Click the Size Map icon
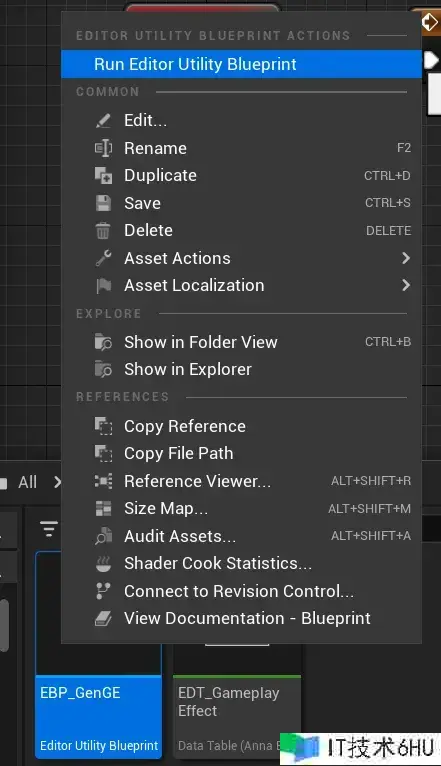The image size is (441, 766). pos(103,509)
